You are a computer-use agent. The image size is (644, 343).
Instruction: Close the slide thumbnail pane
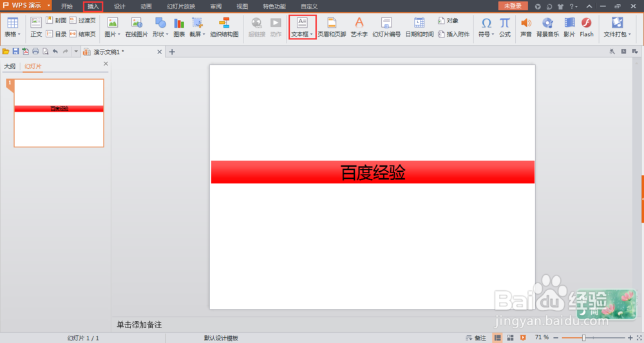[x=106, y=64]
